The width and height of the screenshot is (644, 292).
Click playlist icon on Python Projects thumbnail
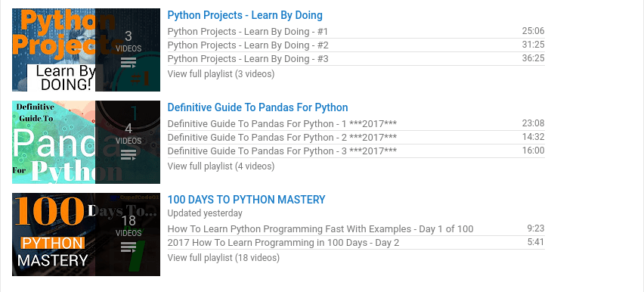pos(128,63)
